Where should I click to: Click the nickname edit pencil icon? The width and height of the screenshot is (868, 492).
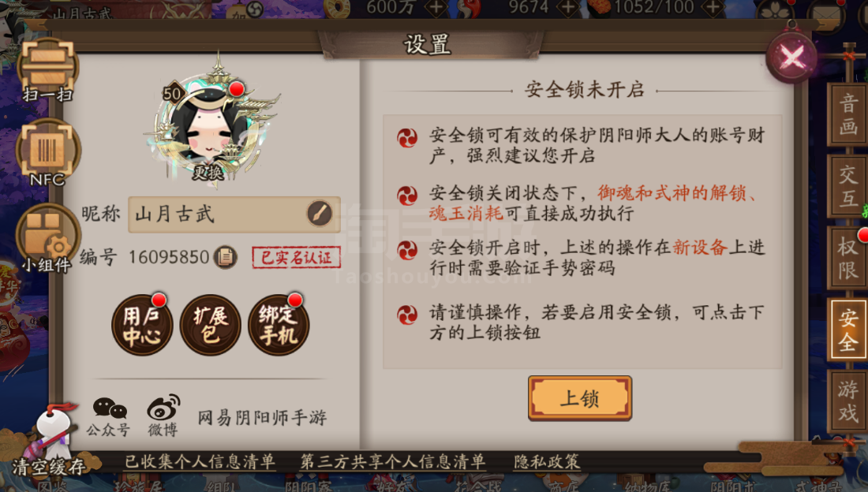[x=320, y=214]
